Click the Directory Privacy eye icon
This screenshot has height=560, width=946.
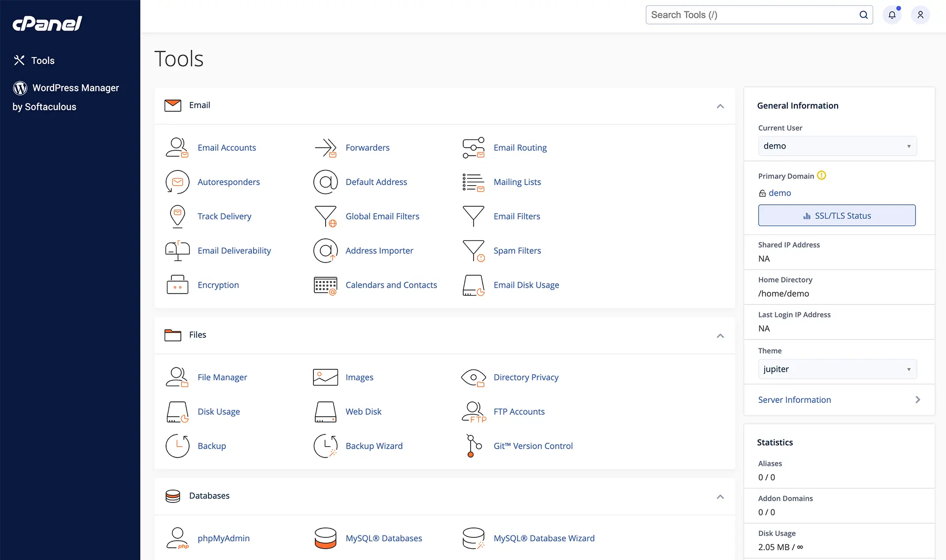point(473,377)
